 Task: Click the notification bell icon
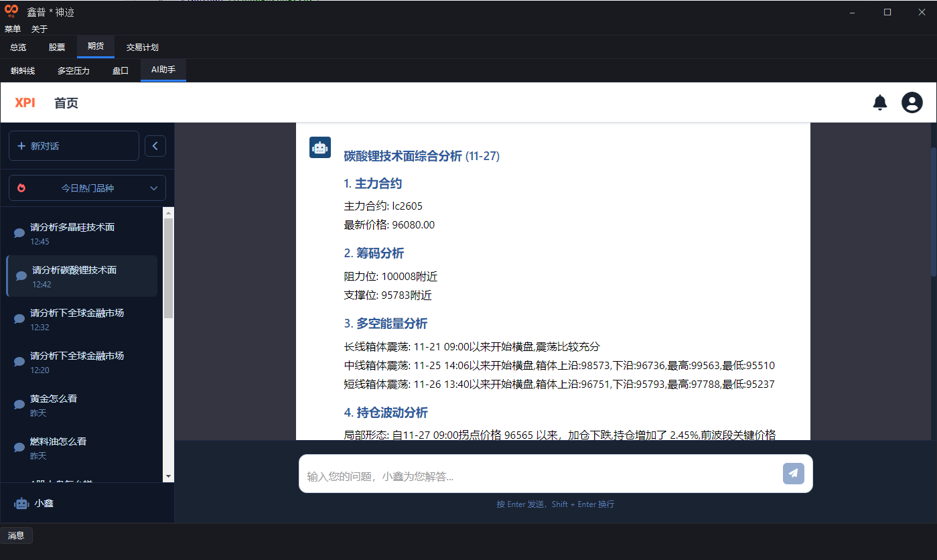coord(880,102)
